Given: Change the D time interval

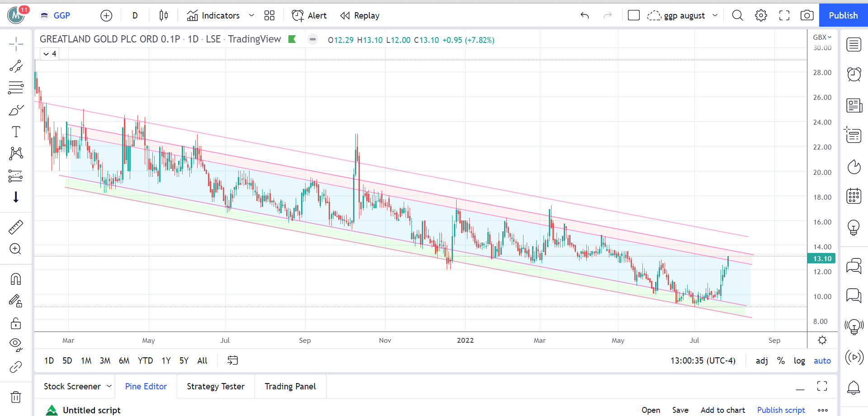Looking at the screenshot, I should (x=135, y=15).
